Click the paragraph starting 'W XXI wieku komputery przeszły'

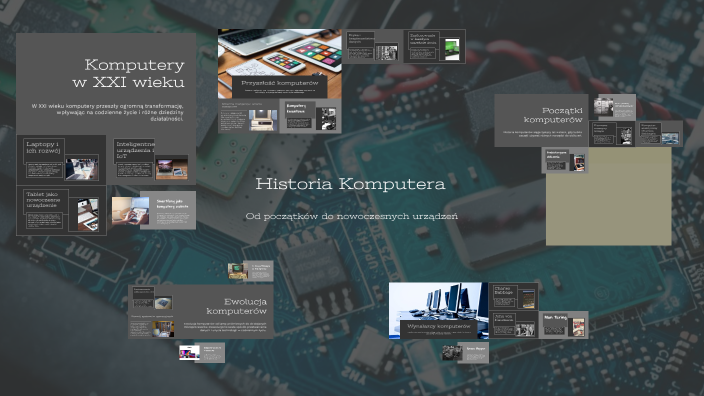(107, 113)
